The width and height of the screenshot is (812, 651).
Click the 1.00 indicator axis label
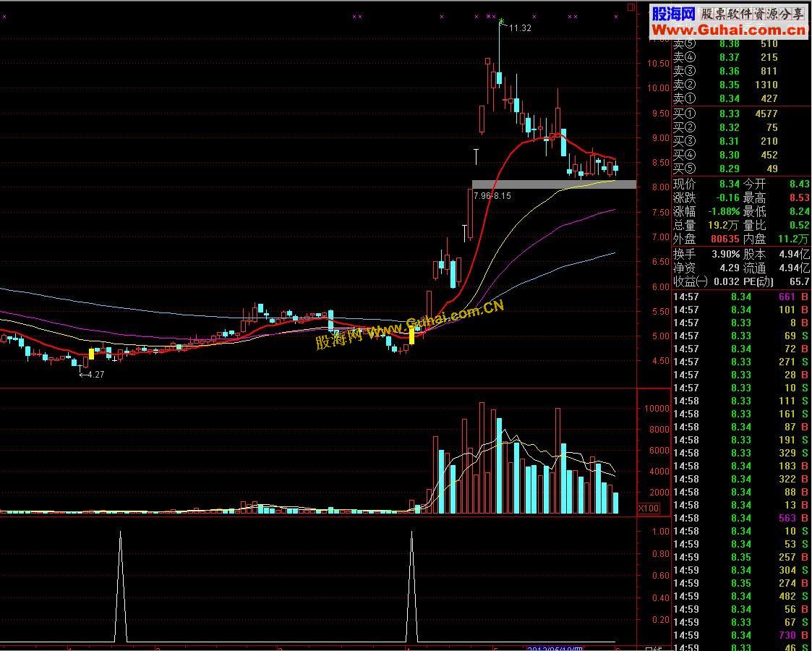[661, 532]
